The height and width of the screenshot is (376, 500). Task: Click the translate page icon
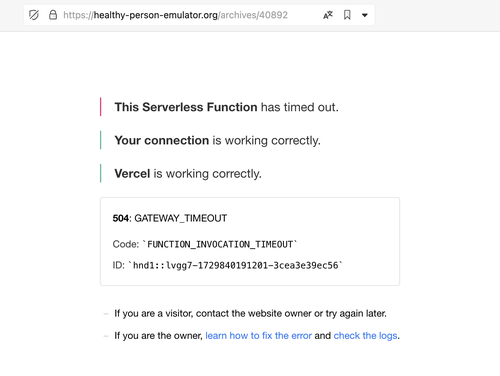point(328,15)
